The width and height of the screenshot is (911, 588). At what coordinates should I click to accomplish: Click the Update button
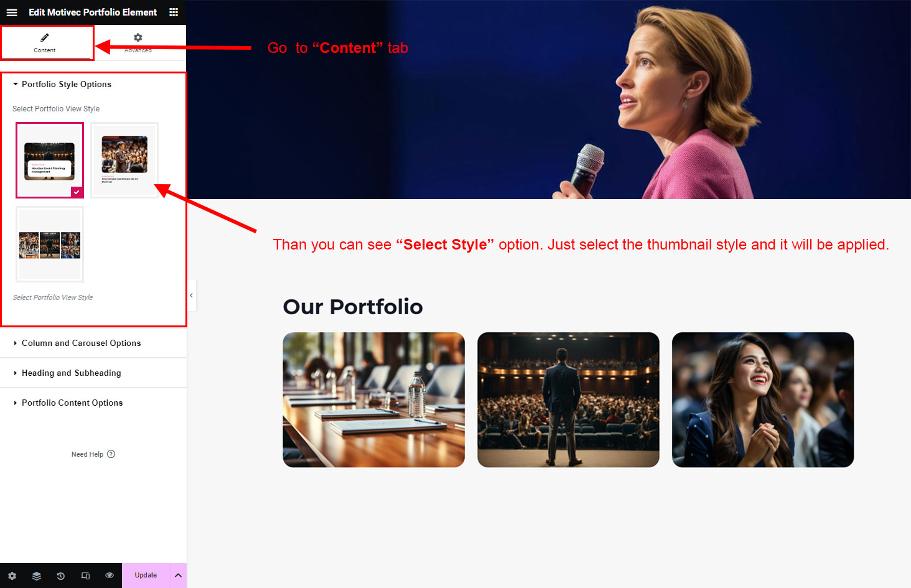pos(146,576)
